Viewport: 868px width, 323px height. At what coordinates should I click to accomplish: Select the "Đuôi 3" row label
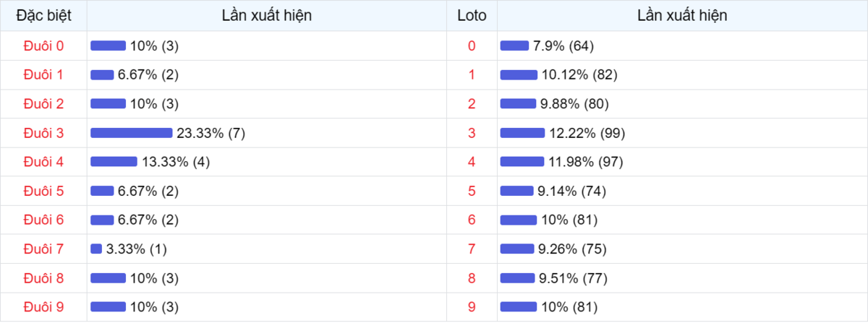tap(43, 133)
